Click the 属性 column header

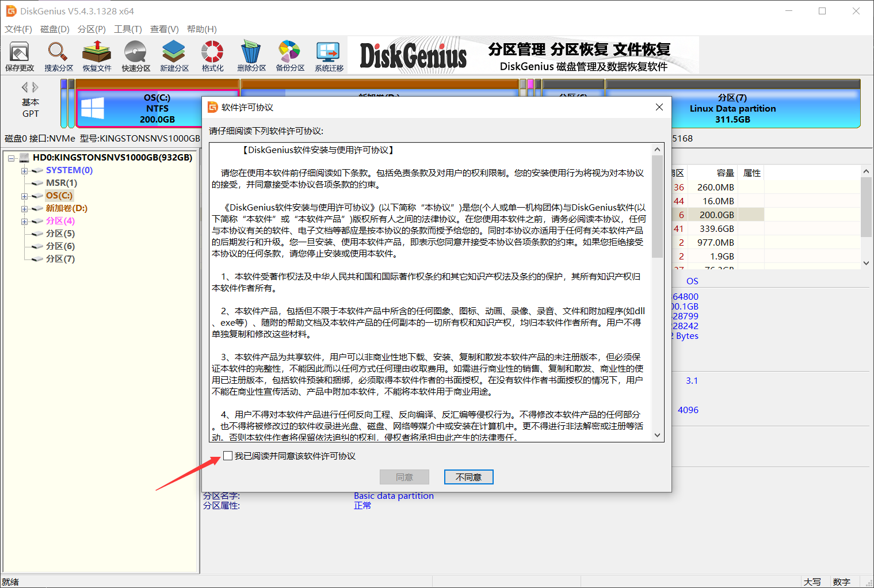(x=752, y=173)
